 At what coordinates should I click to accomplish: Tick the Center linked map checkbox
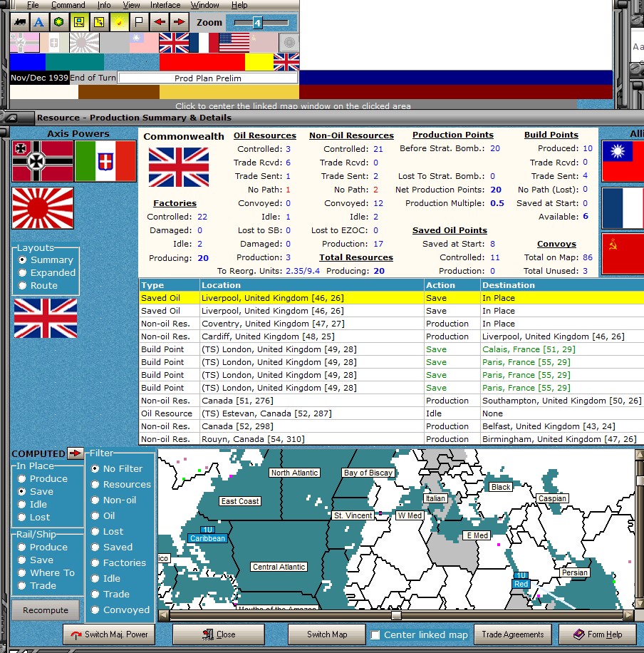[375, 634]
